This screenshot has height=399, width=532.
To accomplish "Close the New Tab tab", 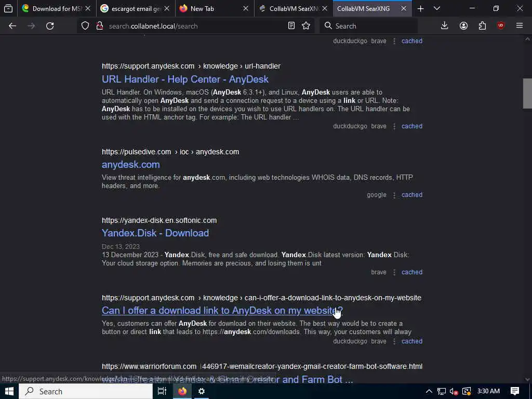I will point(246,8).
